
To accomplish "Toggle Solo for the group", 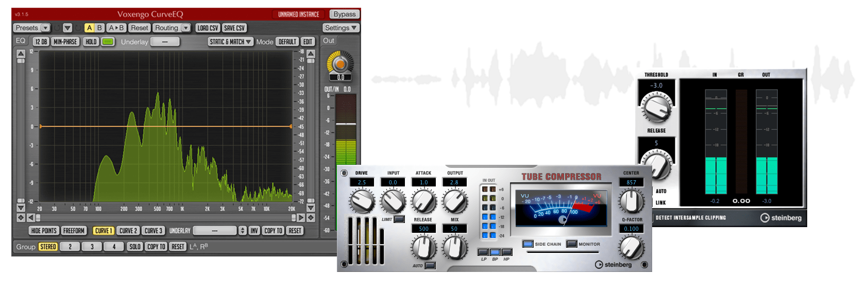I will (x=135, y=247).
